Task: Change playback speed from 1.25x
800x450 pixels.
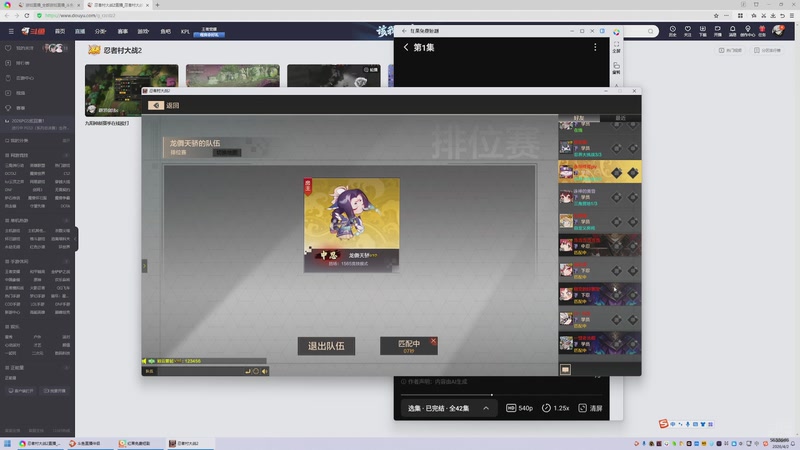Action: (555, 408)
